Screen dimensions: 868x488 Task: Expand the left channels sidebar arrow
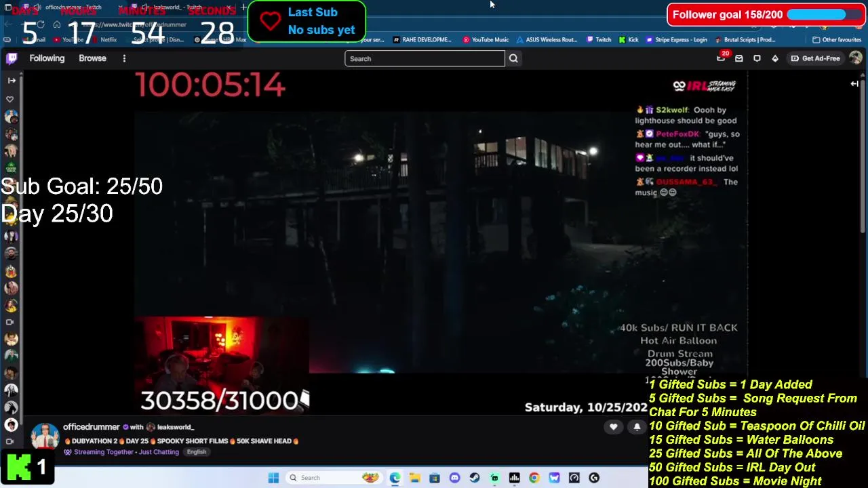pyautogui.click(x=12, y=80)
